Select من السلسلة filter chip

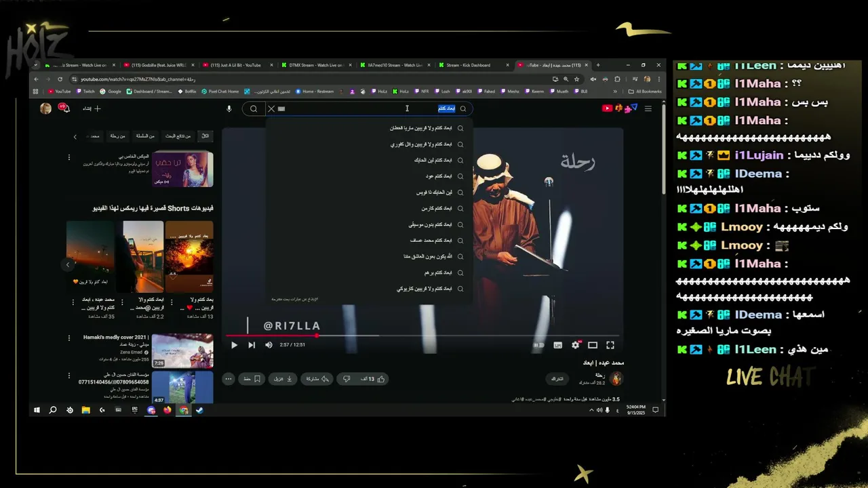(x=145, y=136)
